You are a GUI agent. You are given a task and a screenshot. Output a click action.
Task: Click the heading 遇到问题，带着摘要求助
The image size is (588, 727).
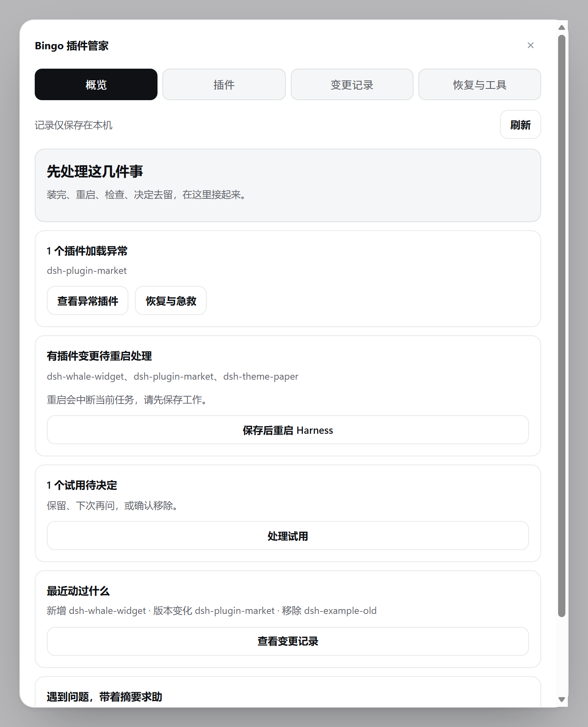click(x=105, y=697)
